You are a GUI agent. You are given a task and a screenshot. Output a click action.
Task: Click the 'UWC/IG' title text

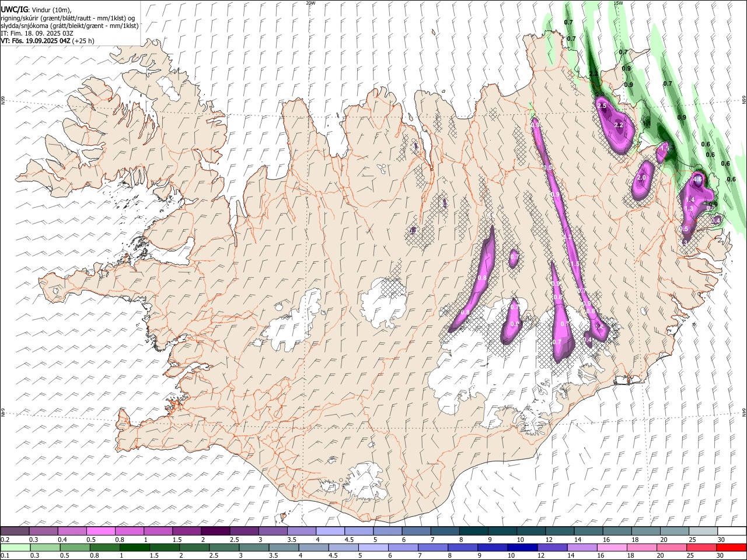click(14, 9)
